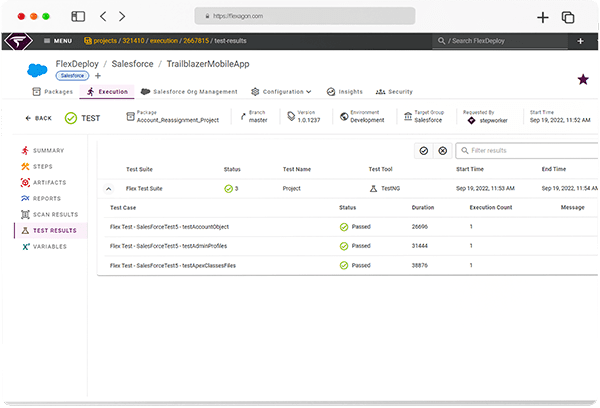600x408 pixels.
Task: Go forward with browser forward arrow
Action: click(x=122, y=16)
